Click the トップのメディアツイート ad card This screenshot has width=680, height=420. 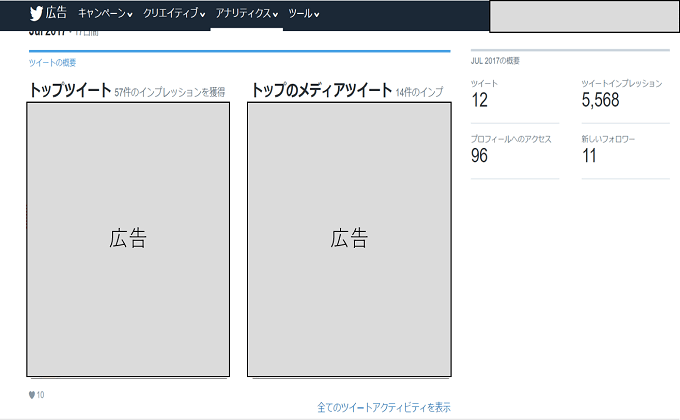coord(349,240)
